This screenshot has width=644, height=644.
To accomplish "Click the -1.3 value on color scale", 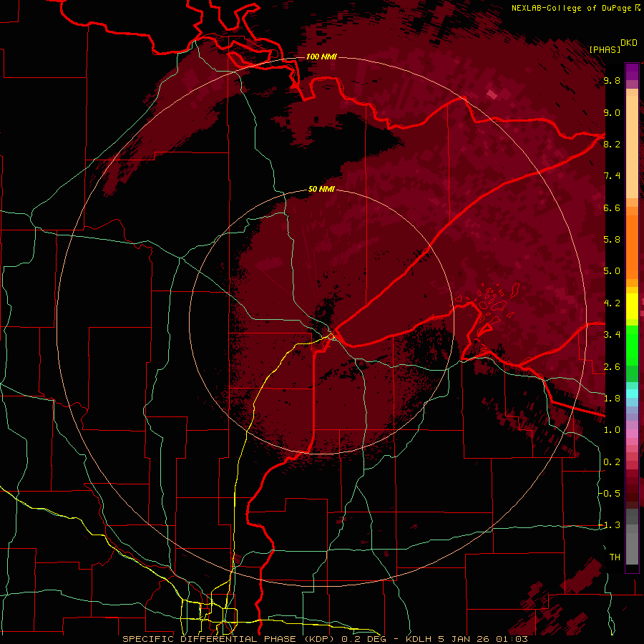I will [x=610, y=525].
